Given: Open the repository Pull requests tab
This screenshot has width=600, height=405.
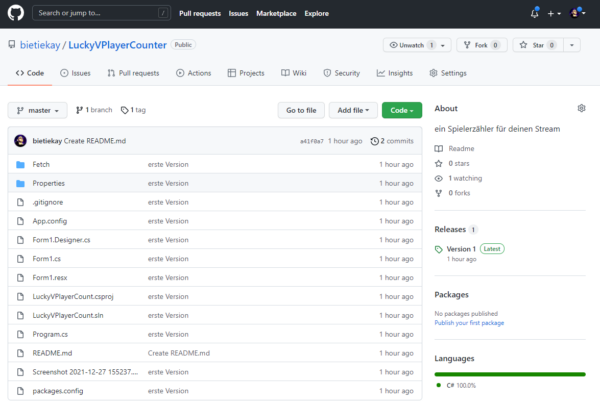Looking at the screenshot, I should click(x=133, y=73).
